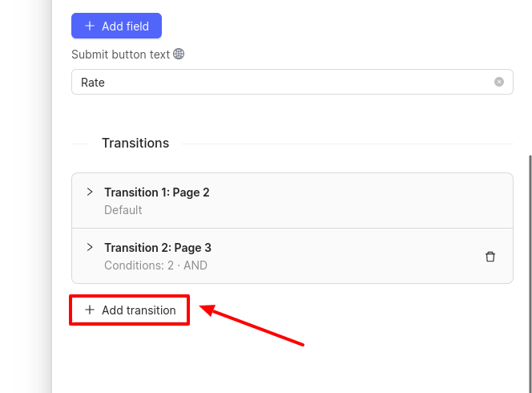
Task: Click blank right side of Transition 1 row
Action: (373, 201)
